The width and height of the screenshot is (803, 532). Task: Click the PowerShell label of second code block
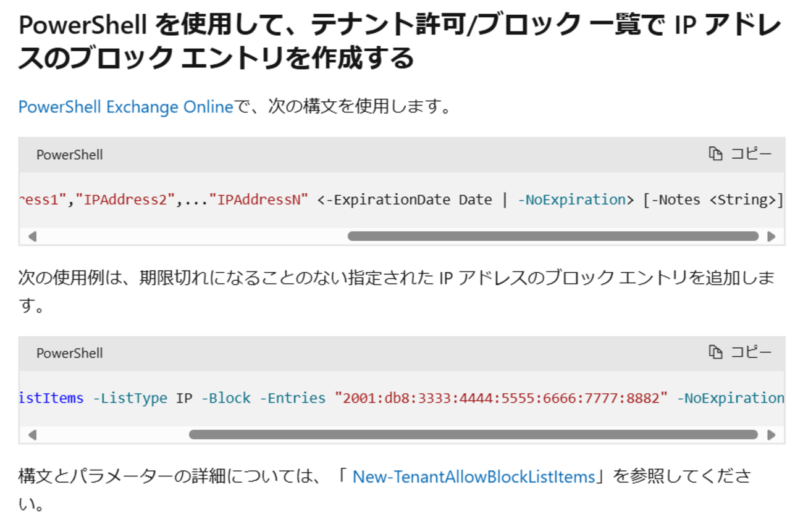pyautogui.click(x=70, y=354)
